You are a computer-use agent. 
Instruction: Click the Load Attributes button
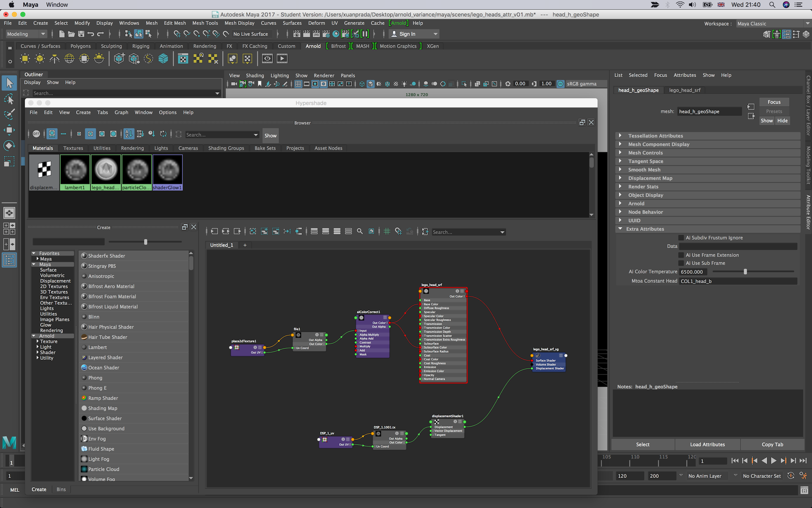coord(708,444)
